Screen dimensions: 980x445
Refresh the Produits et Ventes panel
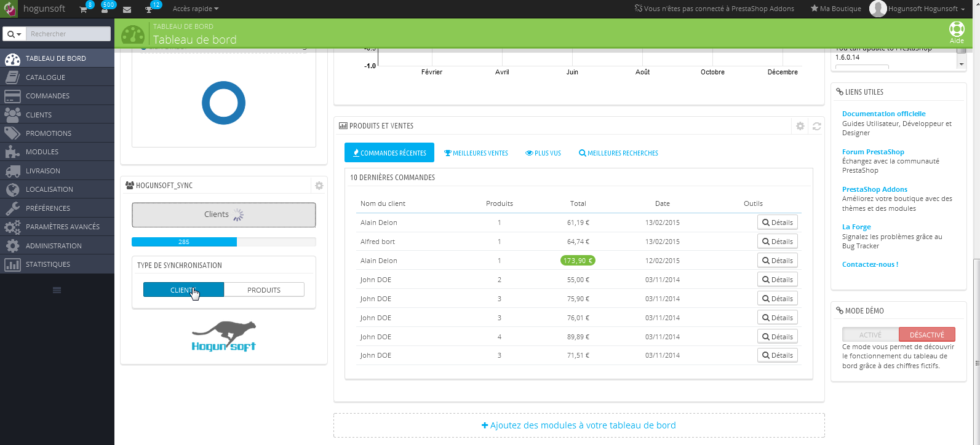coord(816,126)
